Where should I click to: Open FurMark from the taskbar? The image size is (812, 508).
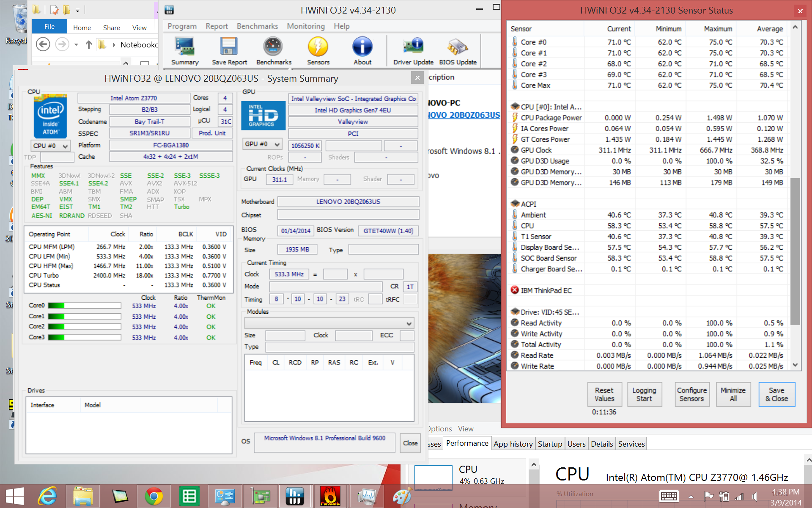330,496
